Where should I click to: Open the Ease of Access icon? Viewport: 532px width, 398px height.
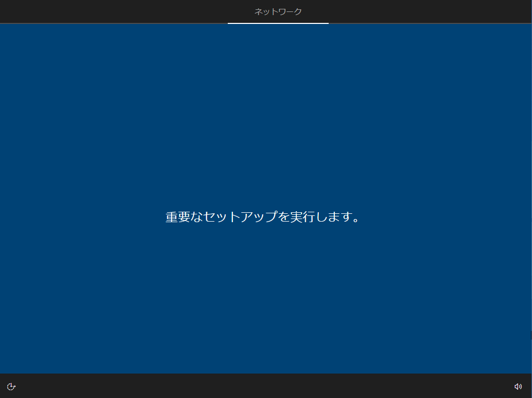[x=11, y=387]
